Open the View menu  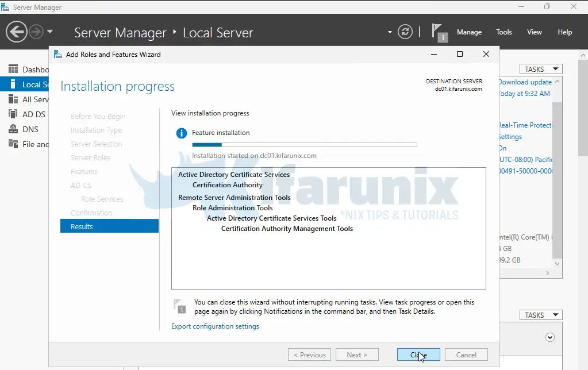coord(535,32)
